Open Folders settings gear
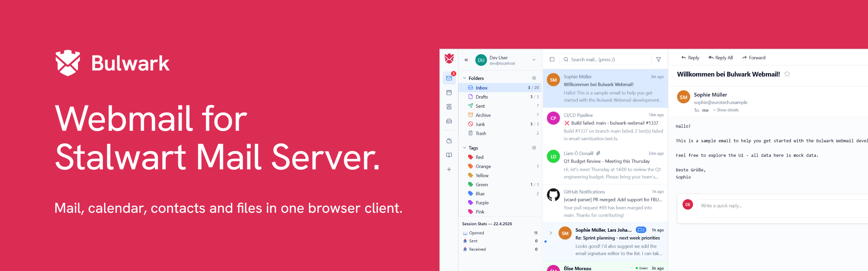Screen dimensions: 868x271 point(534,78)
